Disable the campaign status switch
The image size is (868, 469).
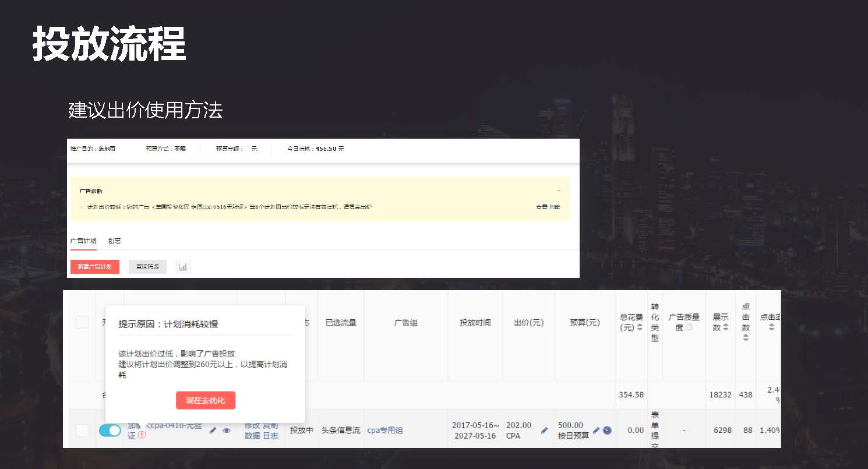click(110, 431)
